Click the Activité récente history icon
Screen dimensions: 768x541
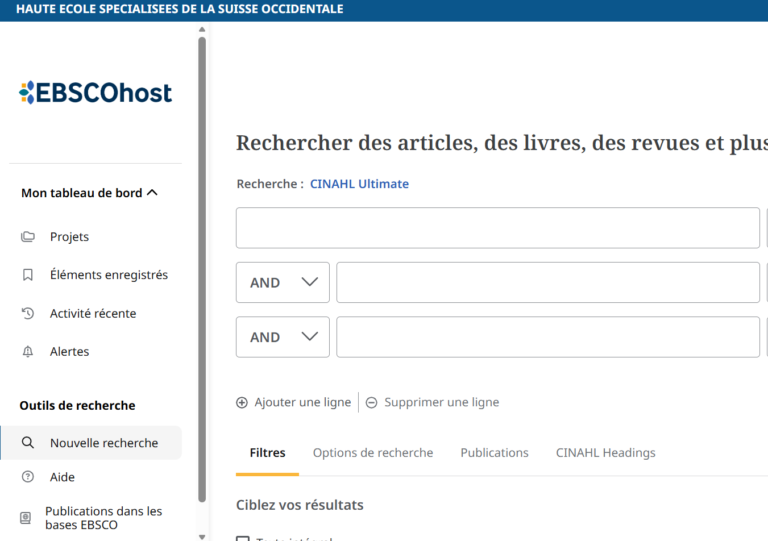[28, 313]
